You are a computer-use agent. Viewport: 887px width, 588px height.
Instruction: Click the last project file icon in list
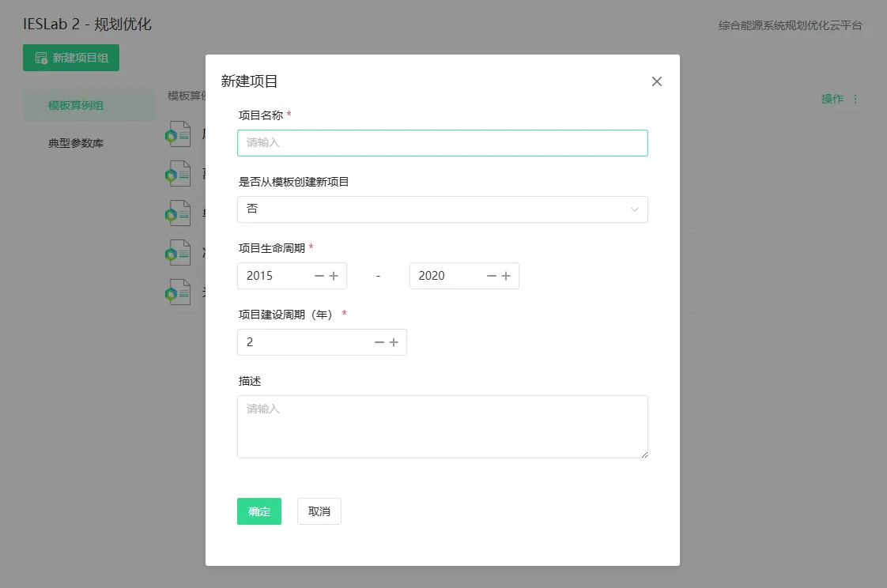click(178, 292)
